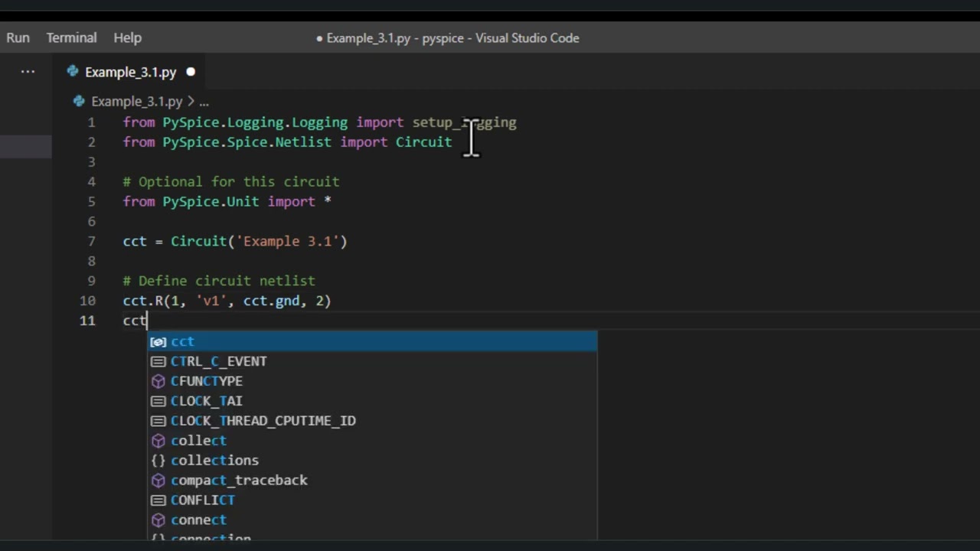Select the 'cct' variable suggestion

click(x=372, y=341)
